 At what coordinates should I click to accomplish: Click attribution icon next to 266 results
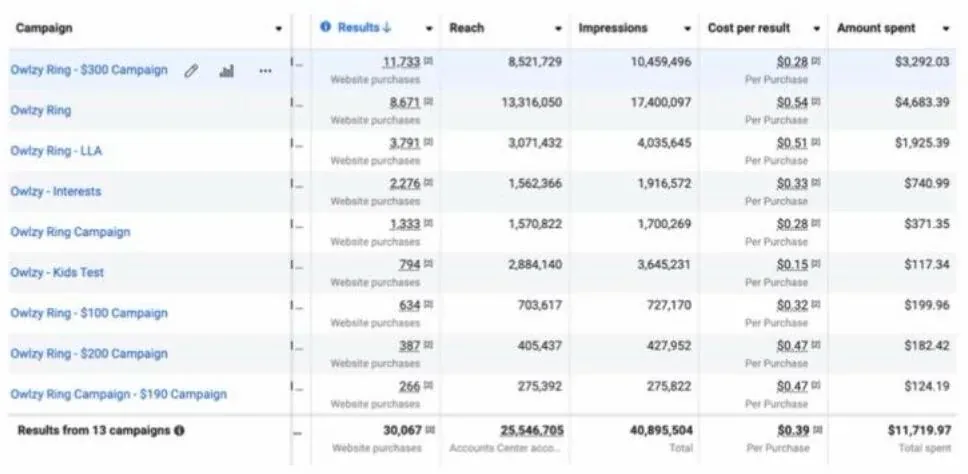428,386
